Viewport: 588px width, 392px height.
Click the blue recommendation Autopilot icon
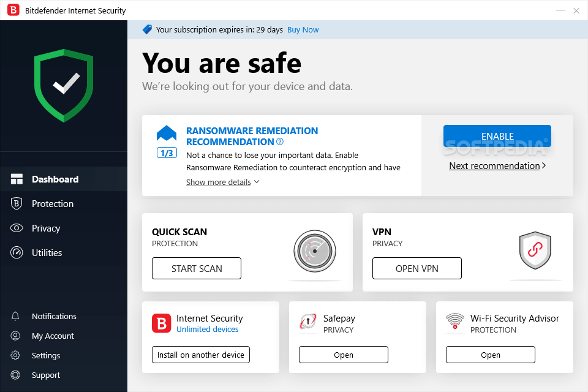pyautogui.click(x=167, y=133)
